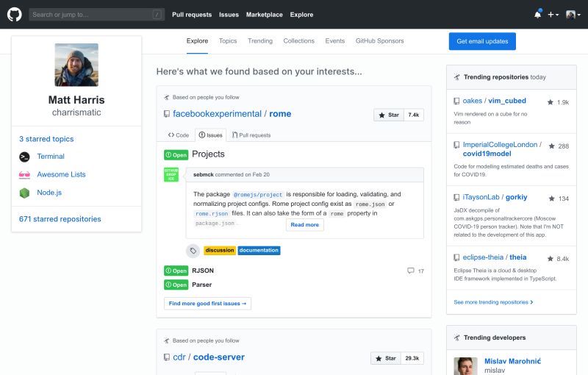Screen dimensions: 588x375
Task: Click the RJSON comment count icon
Action: [x=411, y=271]
